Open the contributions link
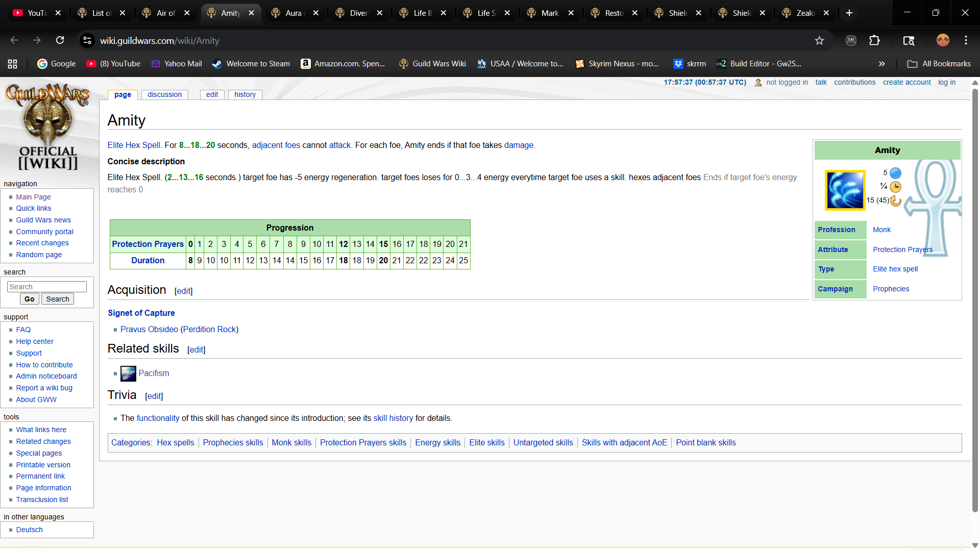The height and width of the screenshot is (550, 980). click(x=854, y=82)
